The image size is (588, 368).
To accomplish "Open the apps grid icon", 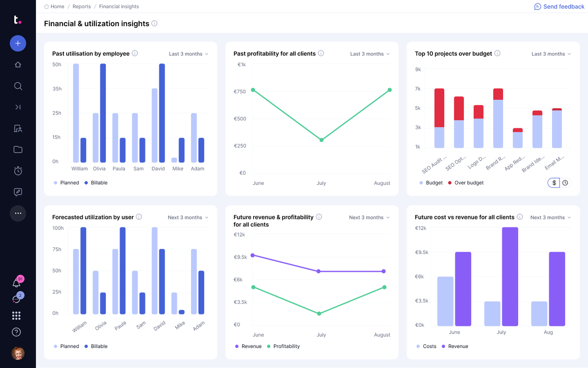I will pyautogui.click(x=16, y=315).
